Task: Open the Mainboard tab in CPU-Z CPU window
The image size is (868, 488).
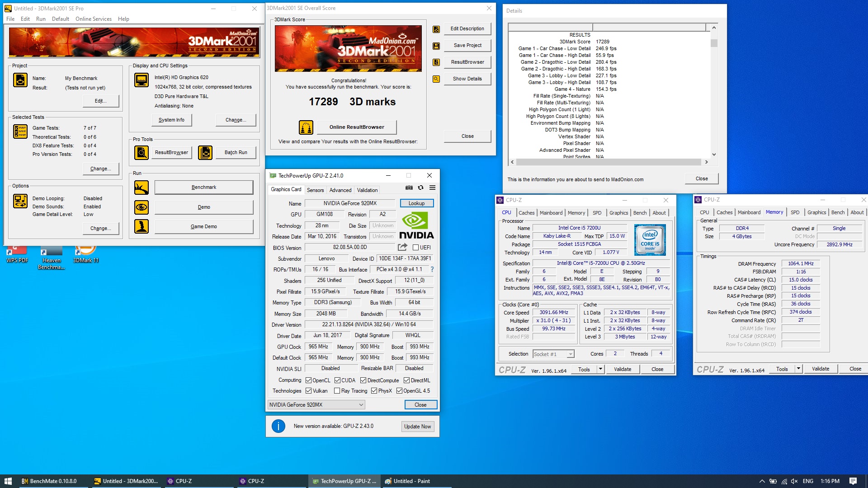Action: tap(551, 213)
